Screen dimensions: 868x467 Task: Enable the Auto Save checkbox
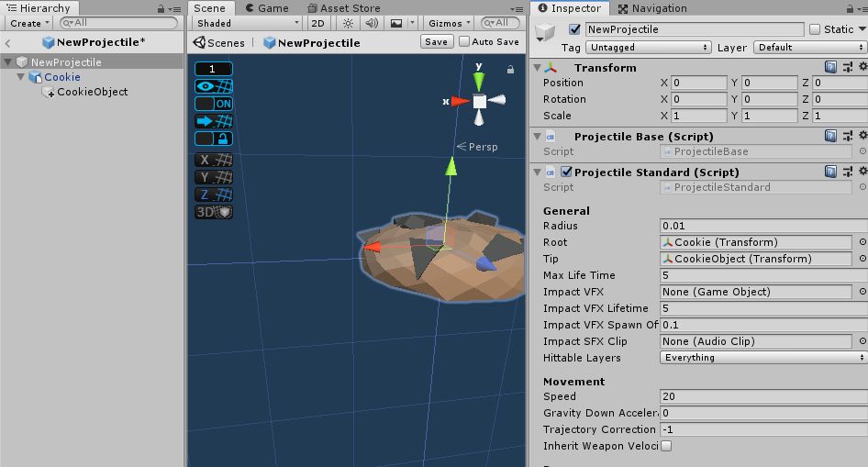[x=464, y=41]
